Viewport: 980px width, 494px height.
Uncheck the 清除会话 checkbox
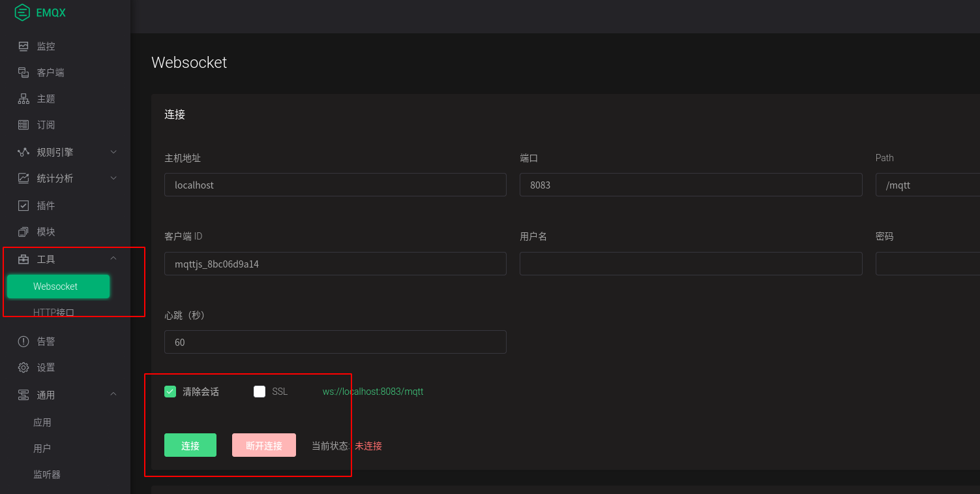coord(170,392)
